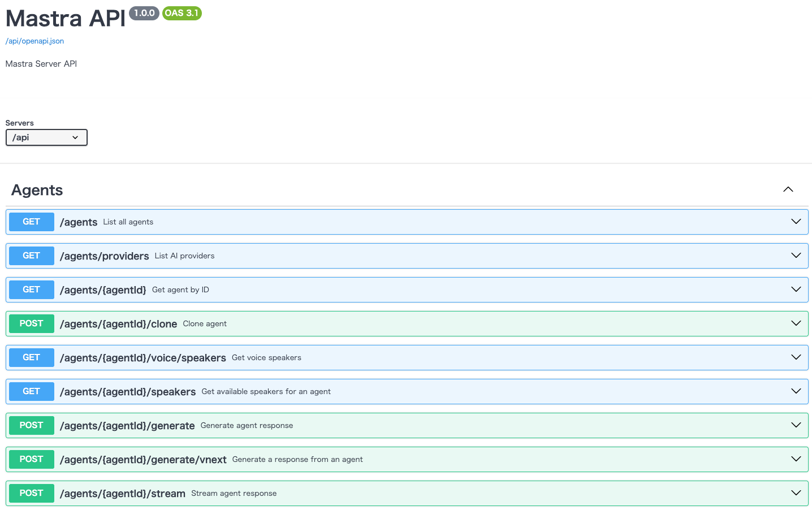This screenshot has height=510, width=812.
Task: Click the POST badge for Clone agent
Action: tap(32, 323)
